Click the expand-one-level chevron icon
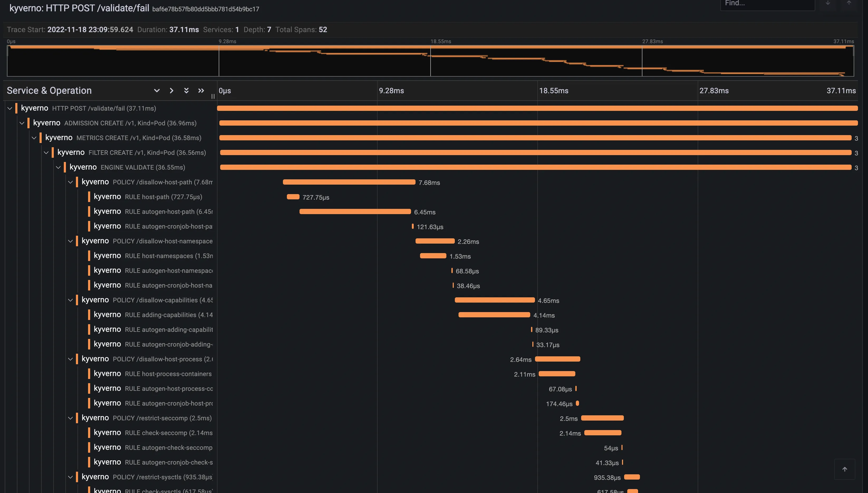Screen dimensions: 868x493 click(157, 90)
